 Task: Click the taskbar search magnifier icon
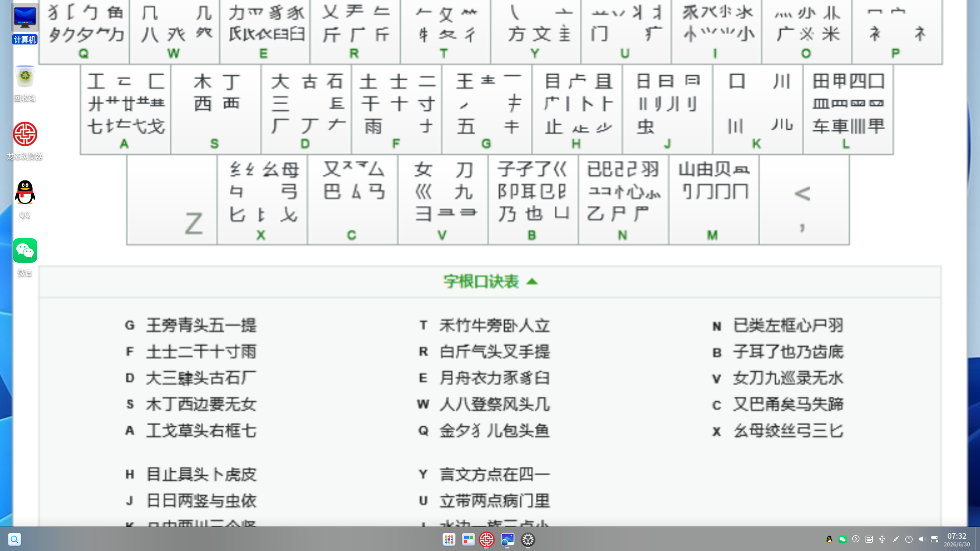14,539
